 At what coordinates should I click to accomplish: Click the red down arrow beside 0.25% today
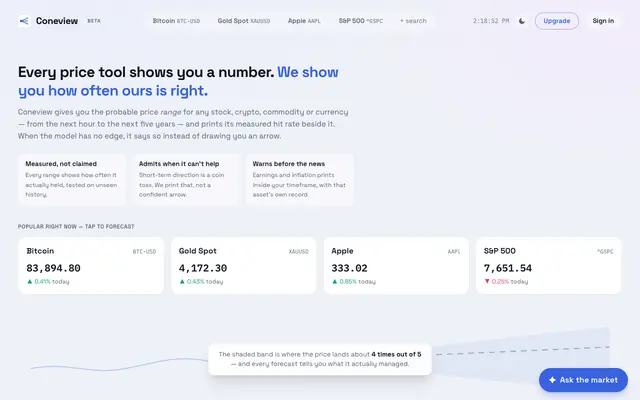(x=487, y=281)
